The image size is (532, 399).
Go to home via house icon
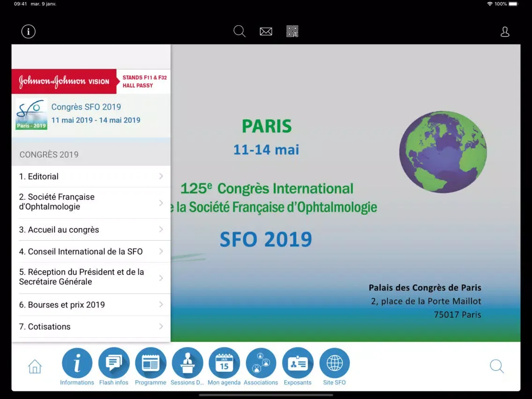pyautogui.click(x=35, y=366)
